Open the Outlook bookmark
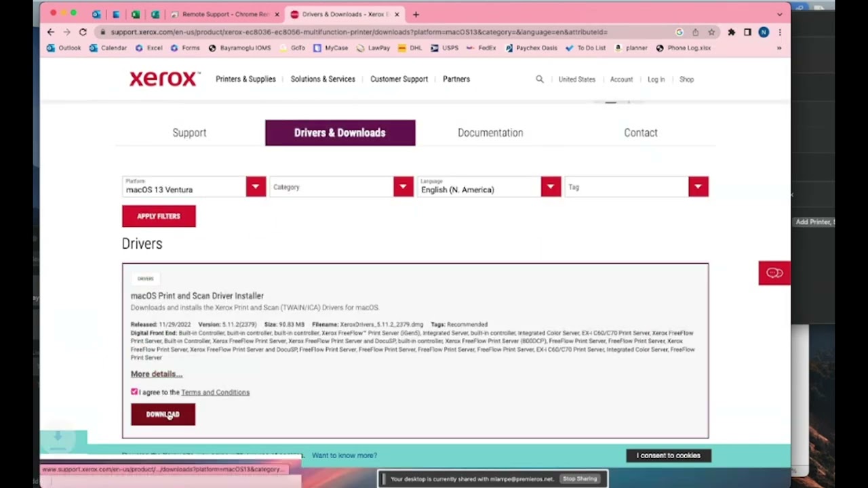Image resolution: width=868 pixels, height=488 pixels. click(64, 48)
